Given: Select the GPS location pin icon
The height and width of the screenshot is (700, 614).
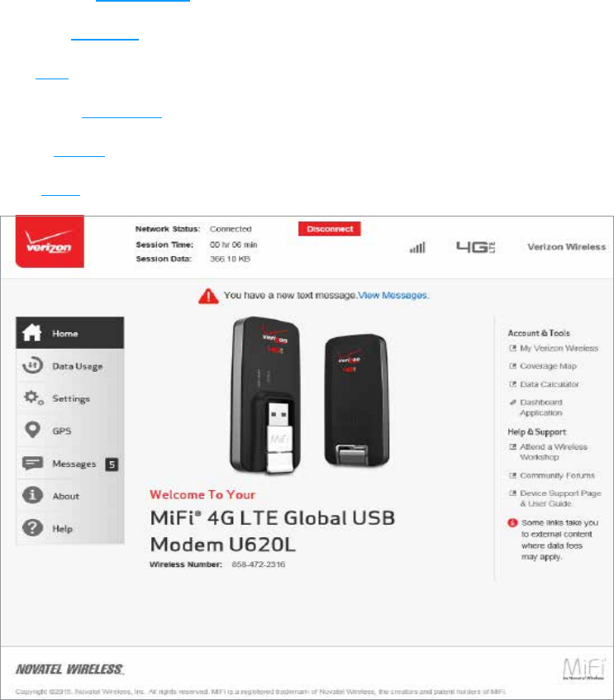Looking at the screenshot, I should [32, 430].
